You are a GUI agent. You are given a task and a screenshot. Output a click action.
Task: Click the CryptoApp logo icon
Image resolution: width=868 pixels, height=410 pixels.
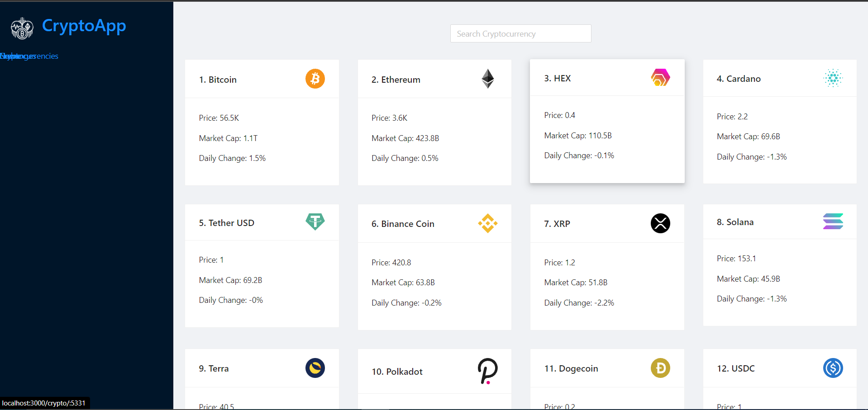(x=22, y=28)
